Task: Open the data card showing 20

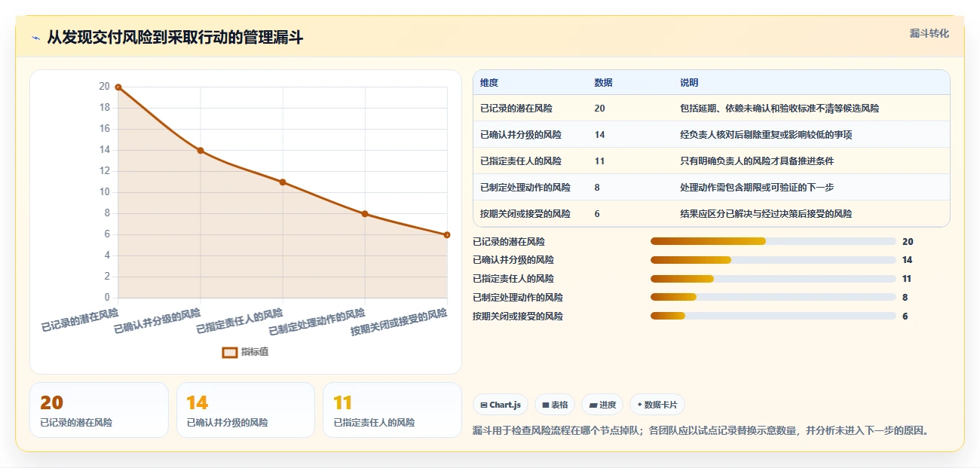Action: (x=99, y=410)
